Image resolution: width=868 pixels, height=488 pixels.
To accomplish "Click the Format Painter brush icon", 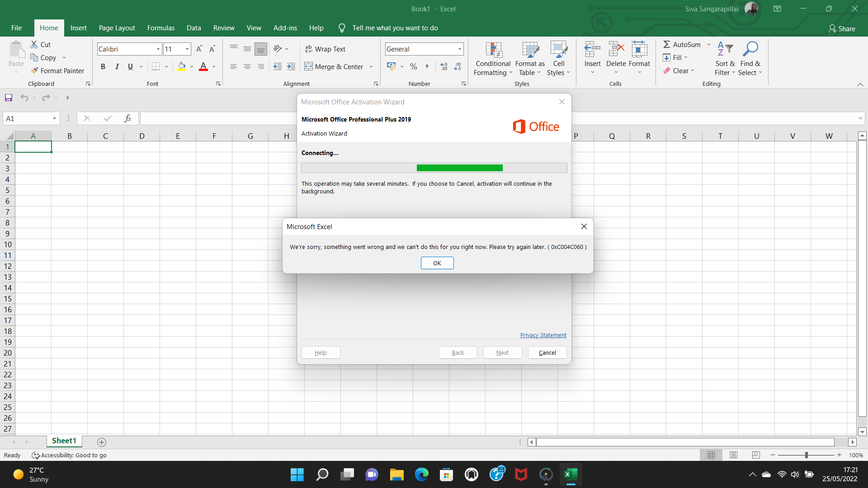I will coord(34,70).
